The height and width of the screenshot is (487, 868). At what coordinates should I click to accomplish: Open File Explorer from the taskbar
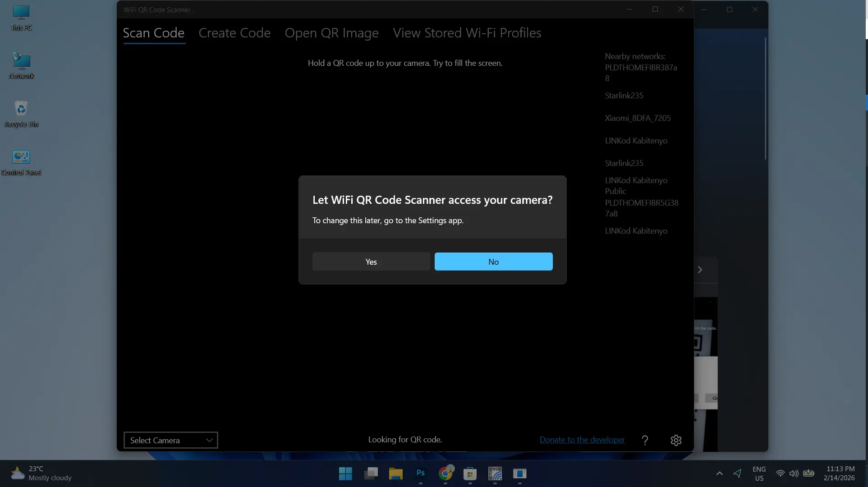coord(395,474)
